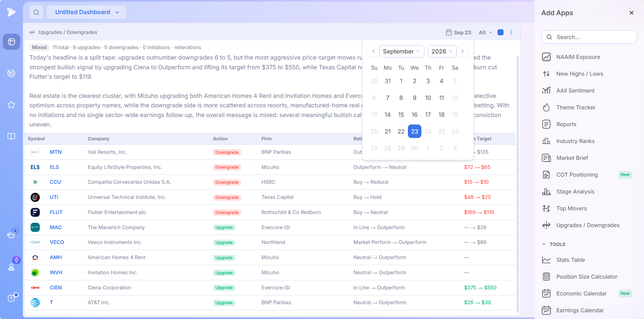644x319 pixels.
Task: Sort by the Company column header
Action: point(98,139)
